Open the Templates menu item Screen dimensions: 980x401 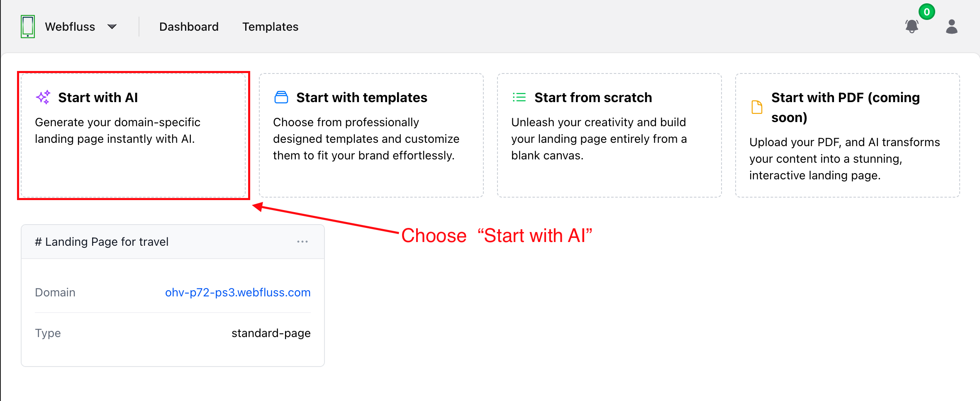(x=270, y=27)
